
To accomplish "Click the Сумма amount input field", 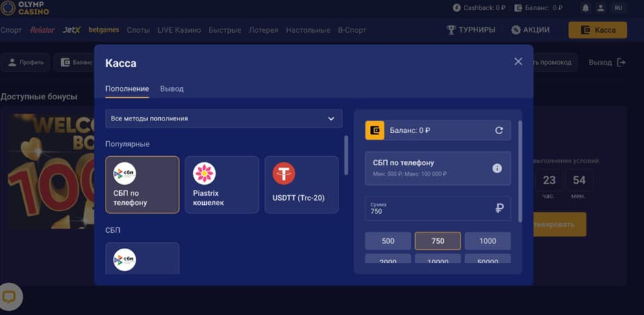I will pyautogui.click(x=428, y=209).
